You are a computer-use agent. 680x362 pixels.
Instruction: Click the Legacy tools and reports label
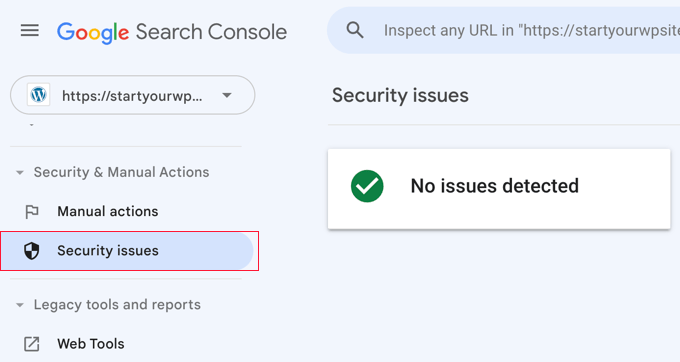click(x=117, y=305)
